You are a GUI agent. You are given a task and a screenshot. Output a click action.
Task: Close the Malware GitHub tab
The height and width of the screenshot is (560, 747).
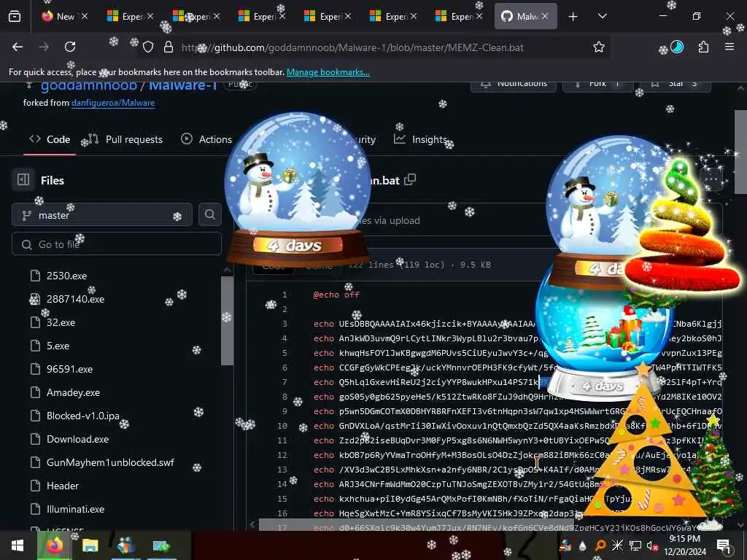[545, 16]
